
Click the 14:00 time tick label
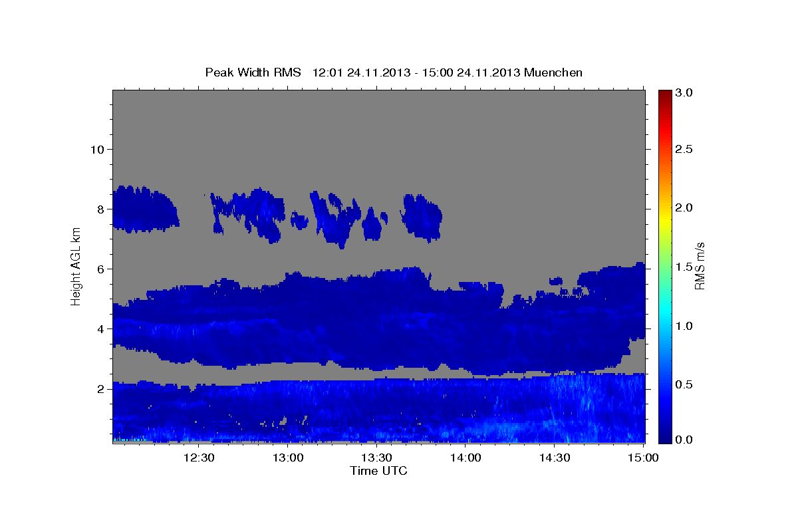[x=465, y=458]
